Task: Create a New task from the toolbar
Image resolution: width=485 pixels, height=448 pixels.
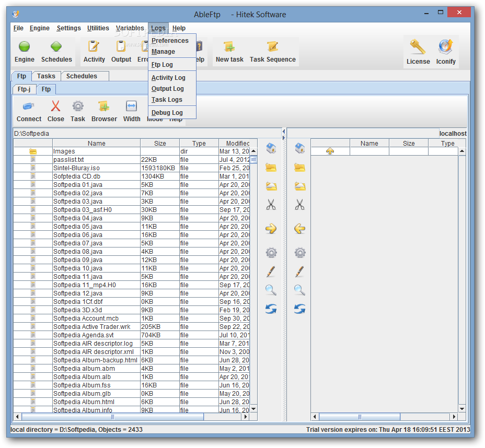Action: point(229,46)
